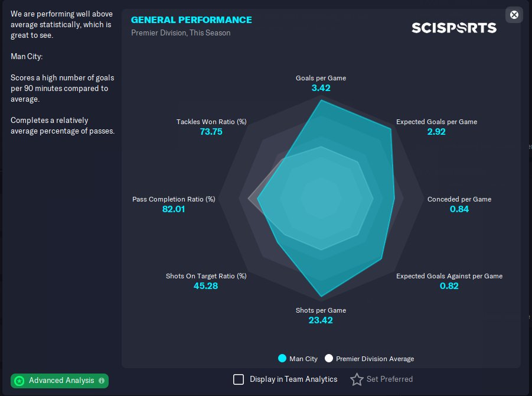The height and width of the screenshot is (396, 532).
Task: Click the Set Preferred label
Action: [x=389, y=379]
